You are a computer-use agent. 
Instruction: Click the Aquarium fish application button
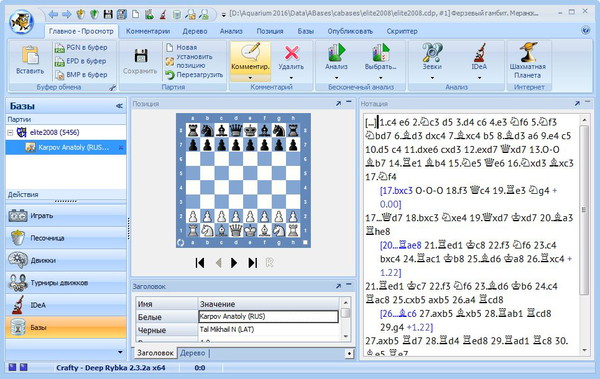point(21,22)
